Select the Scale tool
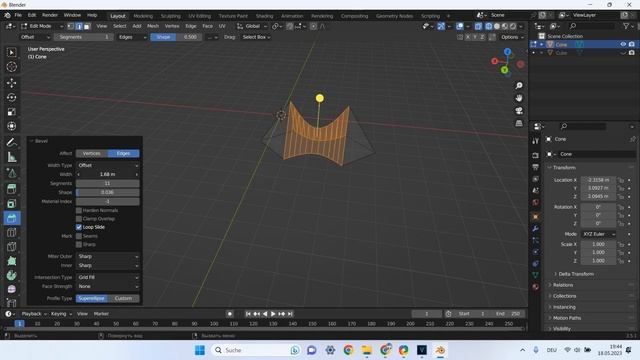The width and height of the screenshot is (640, 360). click(x=11, y=112)
